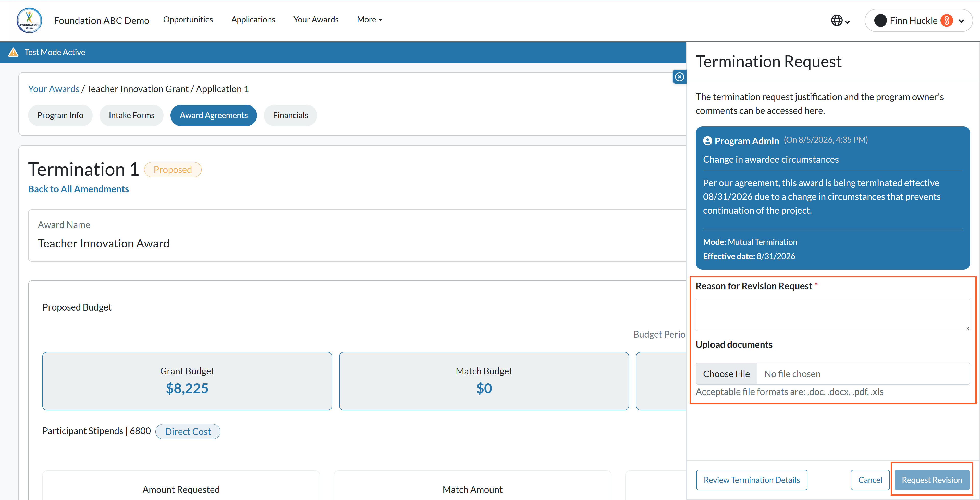Click the '(On 8/5/2026, 4:35 PM)' timestamp

click(826, 140)
